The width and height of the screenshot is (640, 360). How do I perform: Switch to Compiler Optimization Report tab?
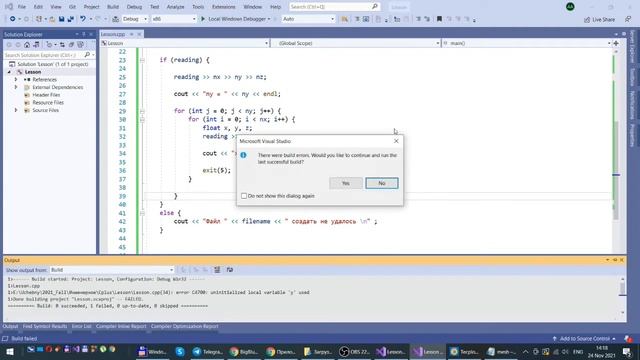(x=184, y=326)
